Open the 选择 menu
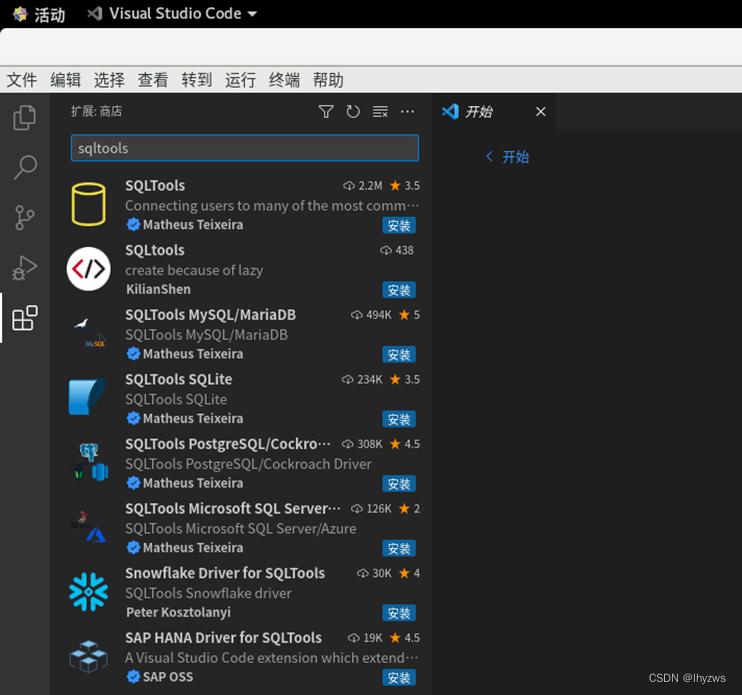The height and width of the screenshot is (695, 742). [109, 80]
